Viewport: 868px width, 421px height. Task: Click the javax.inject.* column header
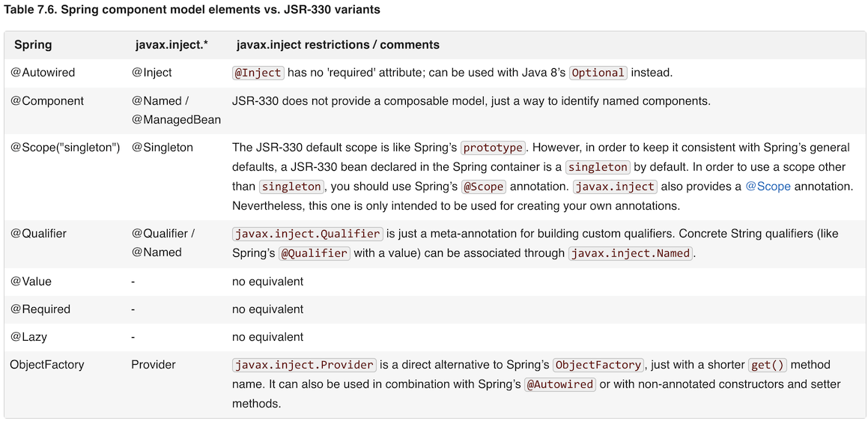click(172, 45)
